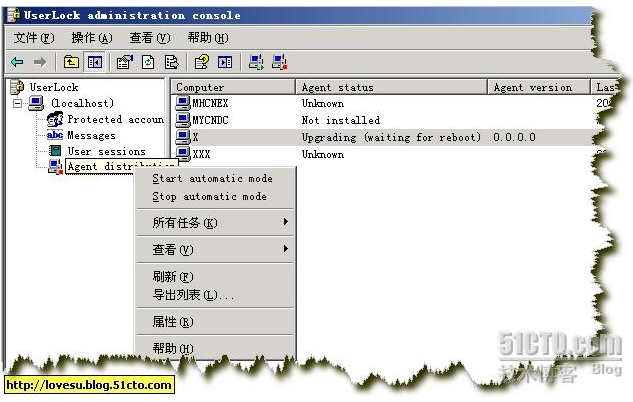Click the Agent distribution tree icon
The width and height of the screenshot is (633, 402).
pyautogui.click(x=55, y=166)
